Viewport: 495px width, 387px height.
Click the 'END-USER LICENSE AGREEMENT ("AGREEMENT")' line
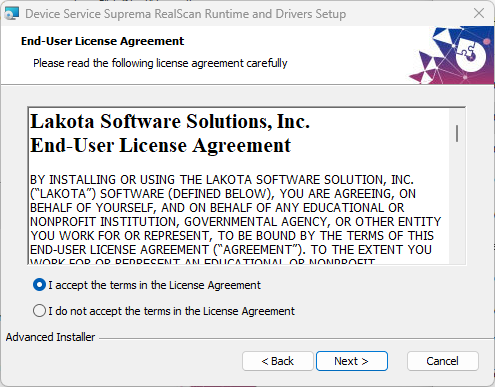pyautogui.click(x=231, y=250)
